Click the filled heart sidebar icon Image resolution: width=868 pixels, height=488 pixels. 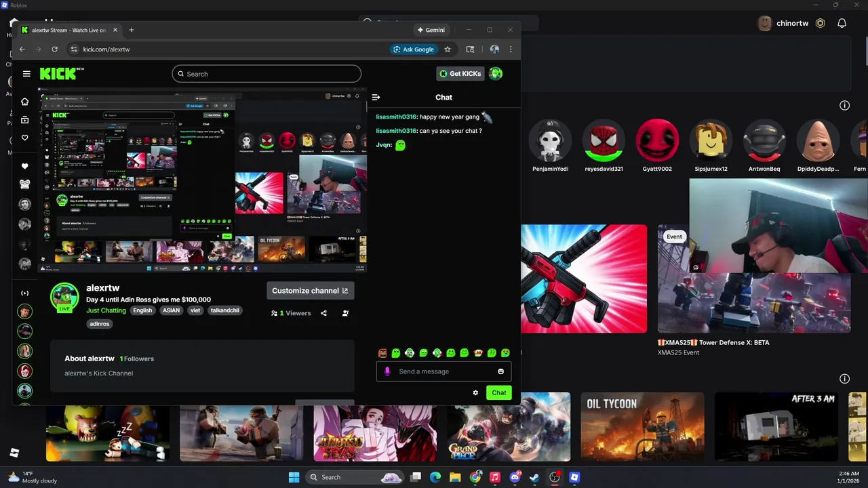[25, 166]
